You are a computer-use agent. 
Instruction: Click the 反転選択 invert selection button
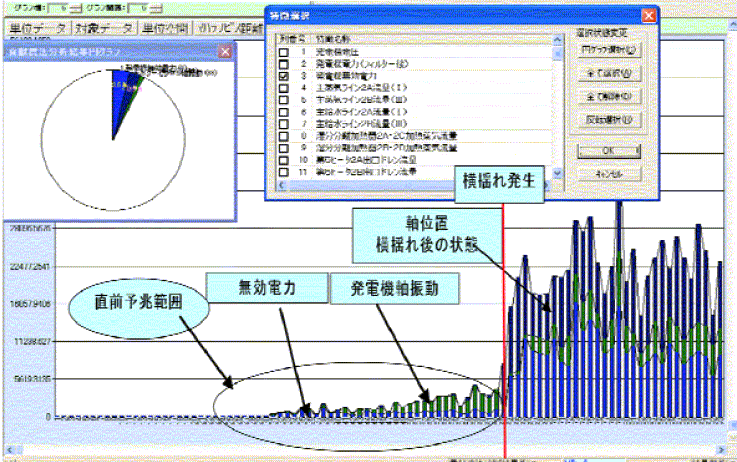[609, 120]
